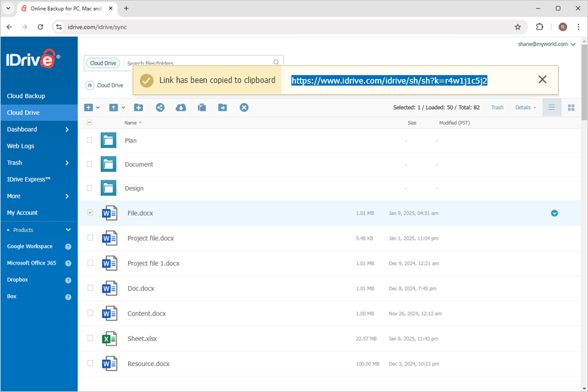Uncheck the File.docx checkbox
Viewport: 588px width, 392px height.
pos(90,212)
